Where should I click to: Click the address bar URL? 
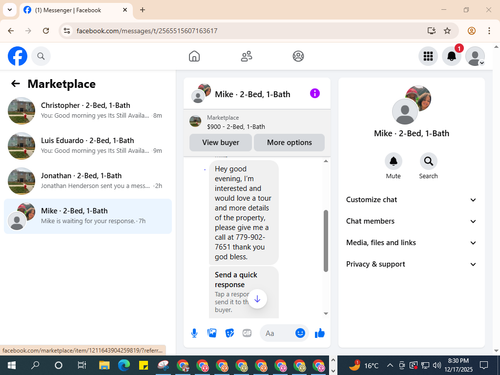coord(147,31)
